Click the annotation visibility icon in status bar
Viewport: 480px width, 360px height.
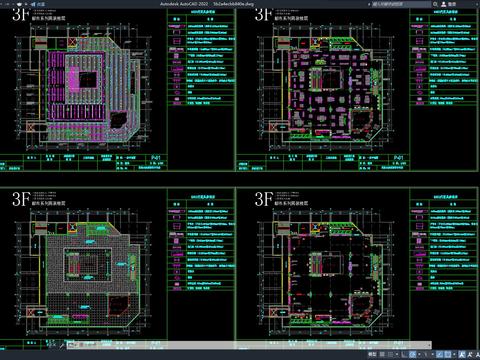coord(461,354)
